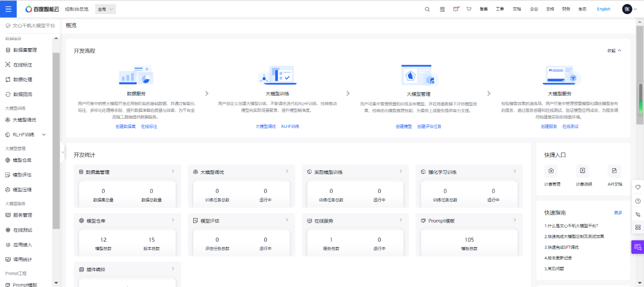Click the search magnifier icon
Screen dimensions: 644x287
click(427, 9)
